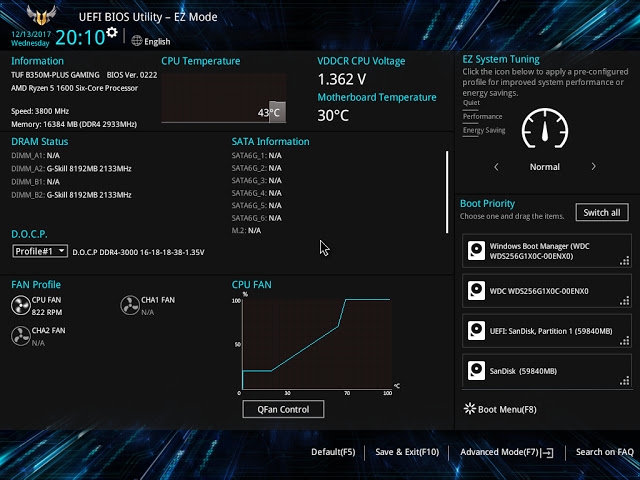Click the SATA6G_6: N/A row
This screenshot has width=640, height=480.
tap(256, 218)
